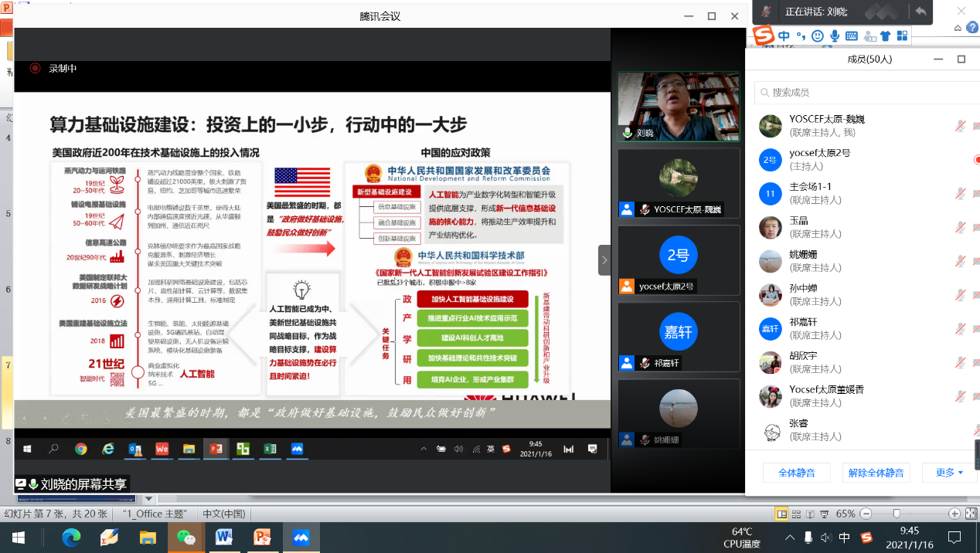Screen dimensions: 980x553
Task: Show hidden tray icons chevron on host taskbar
Action: pyautogui.click(x=790, y=538)
